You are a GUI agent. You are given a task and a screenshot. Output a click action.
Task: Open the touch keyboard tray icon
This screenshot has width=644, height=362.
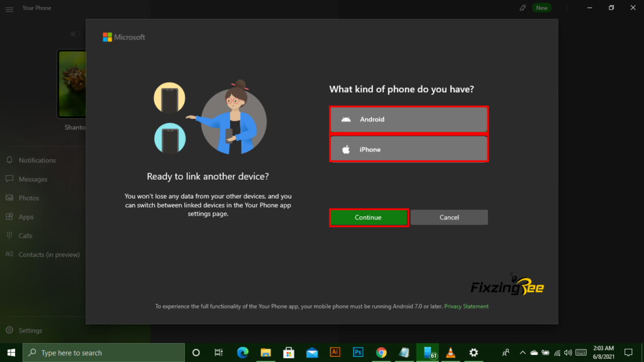(x=581, y=353)
